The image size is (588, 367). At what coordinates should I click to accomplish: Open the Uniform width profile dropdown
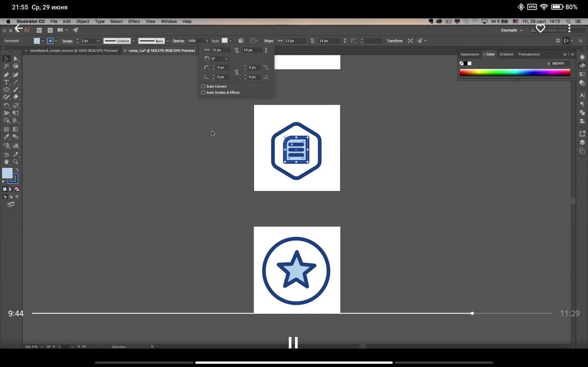pos(133,41)
